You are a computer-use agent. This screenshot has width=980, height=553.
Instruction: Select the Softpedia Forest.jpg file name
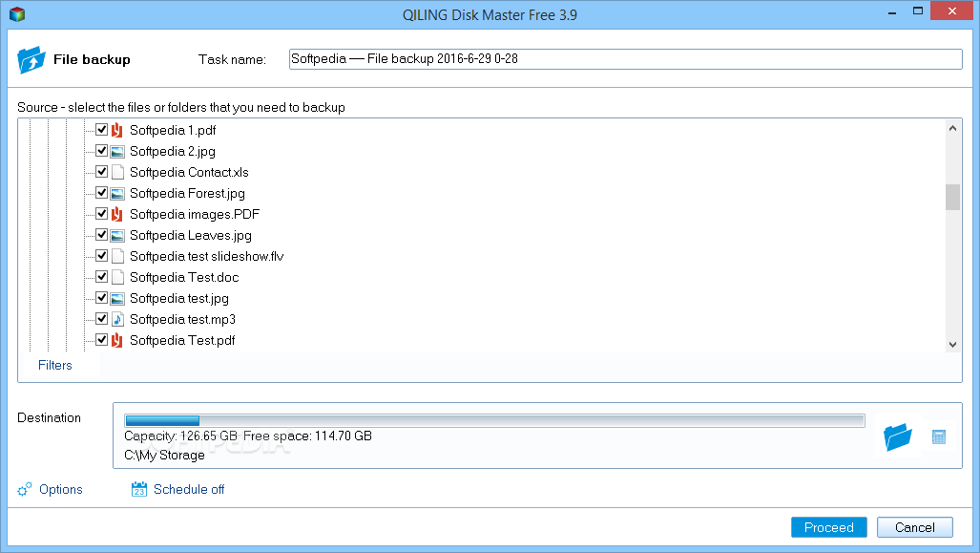tap(187, 193)
